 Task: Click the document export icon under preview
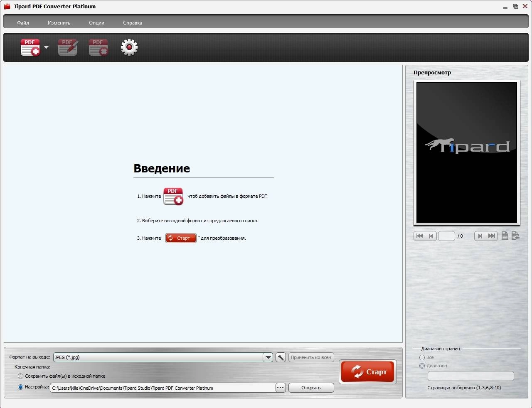(x=515, y=236)
